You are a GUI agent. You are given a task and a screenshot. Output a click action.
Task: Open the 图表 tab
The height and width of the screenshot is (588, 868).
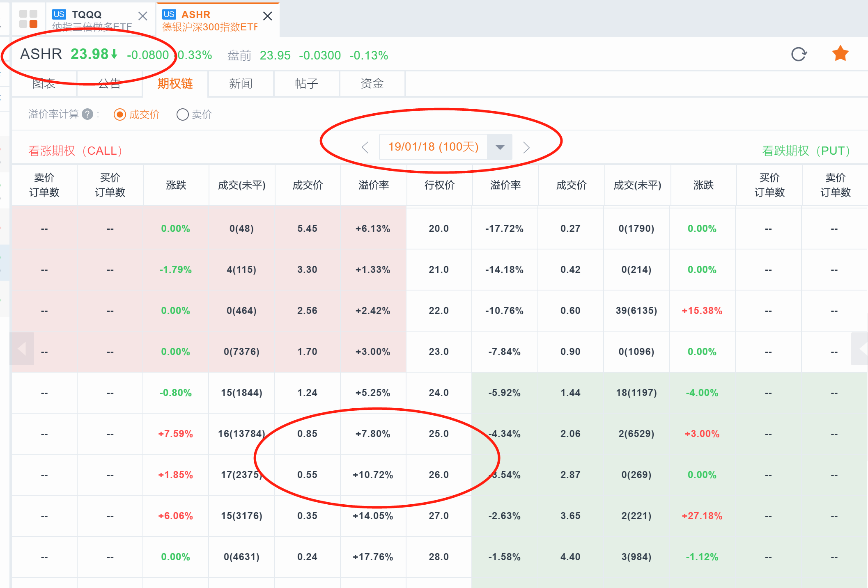pyautogui.click(x=44, y=84)
